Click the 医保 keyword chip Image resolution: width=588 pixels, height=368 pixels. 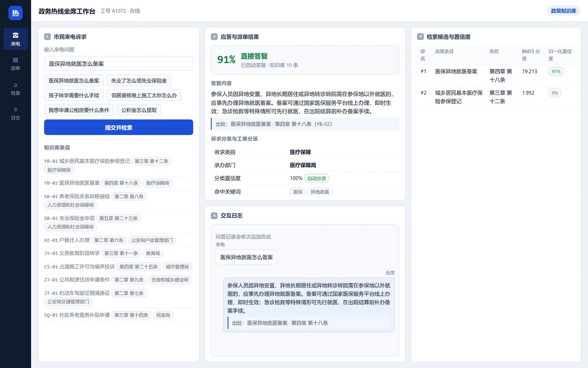(298, 192)
